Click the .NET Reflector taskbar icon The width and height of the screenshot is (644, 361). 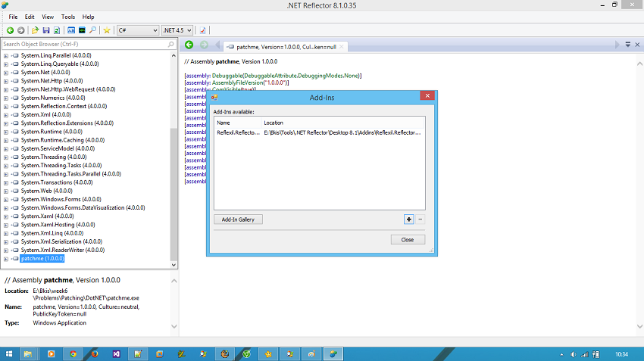333,354
